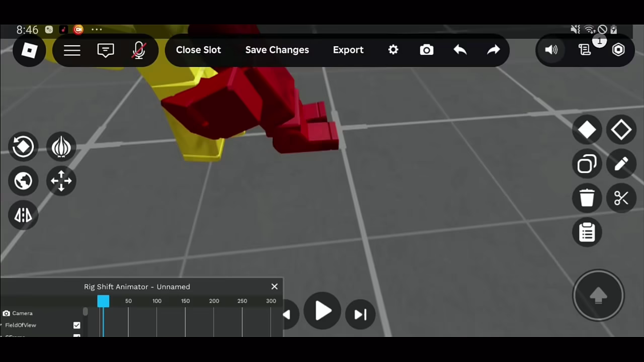Expand the FieldOfView track row
The width and height of the screenshot is (644, 362).
(3, 325)
